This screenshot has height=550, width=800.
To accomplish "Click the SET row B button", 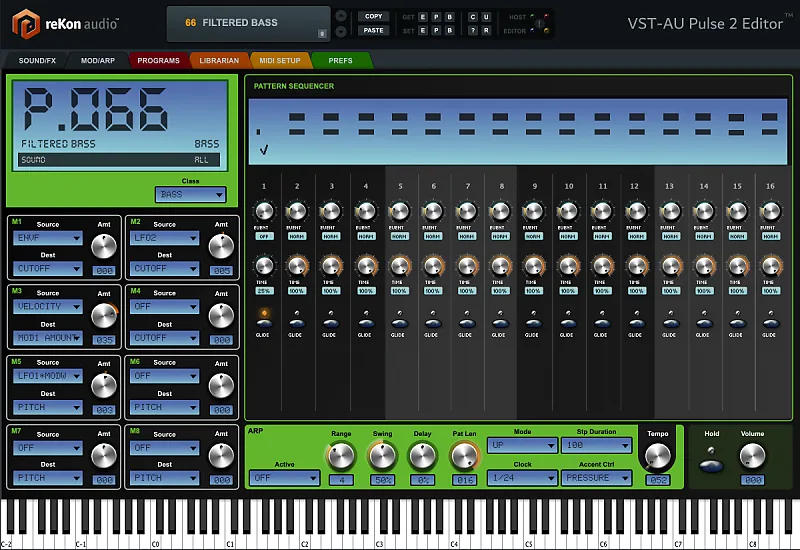I will click(x=449, y=31).
